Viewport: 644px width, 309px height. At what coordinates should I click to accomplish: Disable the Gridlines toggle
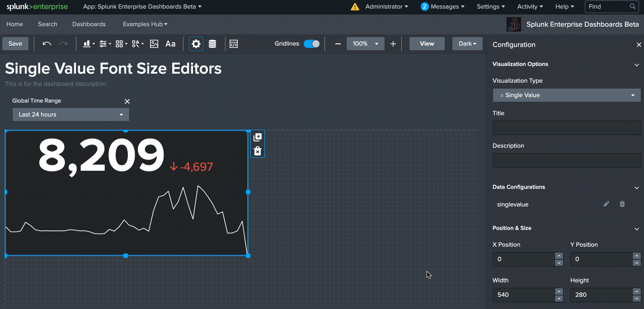coord(312,43)
